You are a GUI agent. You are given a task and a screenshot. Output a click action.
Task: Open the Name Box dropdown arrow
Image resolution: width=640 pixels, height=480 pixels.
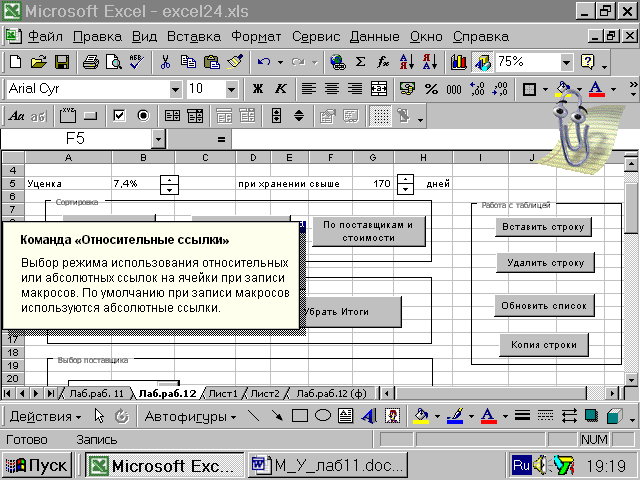tap(158, 139)
